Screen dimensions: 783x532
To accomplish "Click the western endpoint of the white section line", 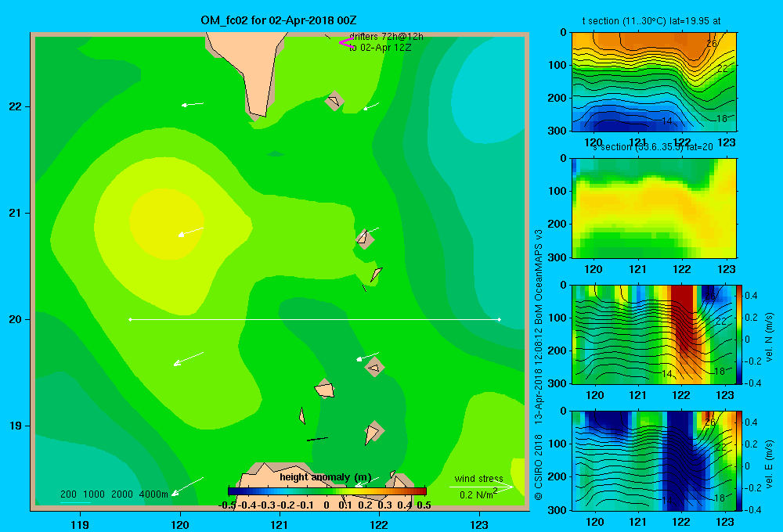I will coord(130,319).
